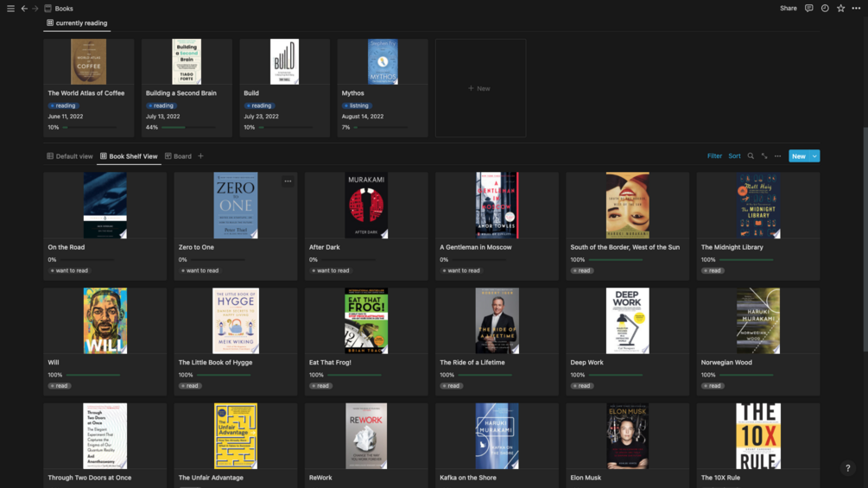Click title 'The Ride of a Lifetime'

(x=472, y=363)
